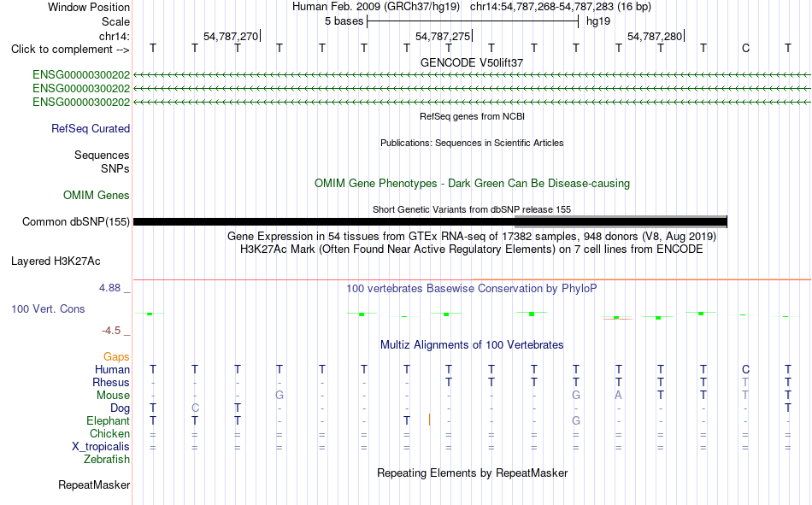Click the H3K27Ac Mark ENCODE title

pyautogui.click(x=472, y=250)
